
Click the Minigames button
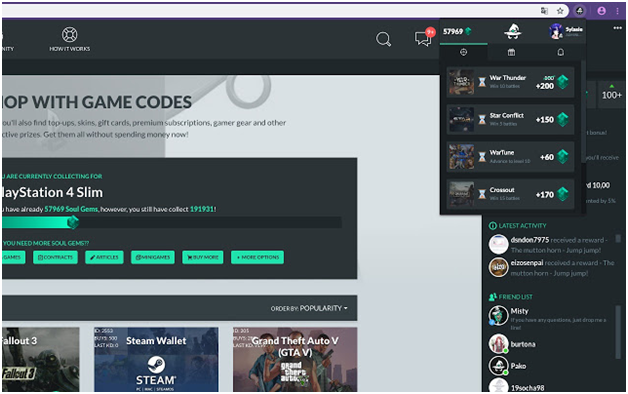tap(153, 257)
